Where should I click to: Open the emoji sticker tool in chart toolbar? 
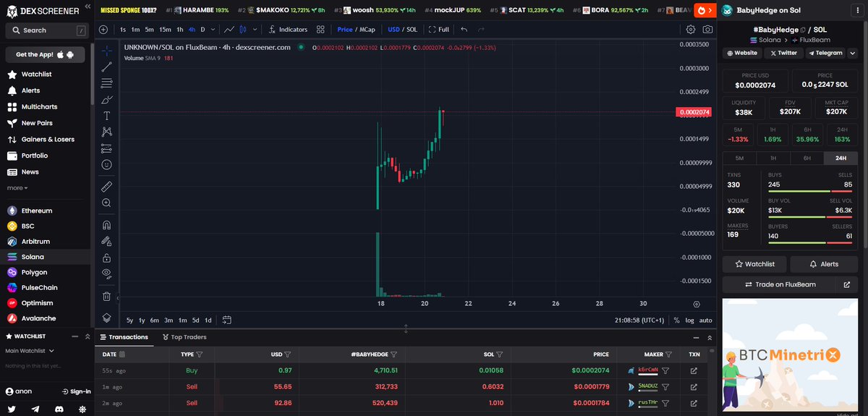pos(106,165)
